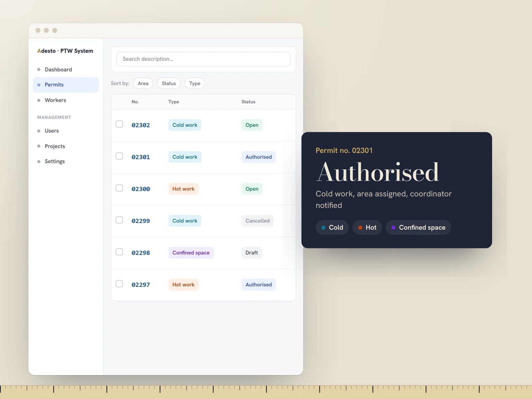Go to the Permits section
The height and width of the screenshot is (399, 532).
pos(66,85)
